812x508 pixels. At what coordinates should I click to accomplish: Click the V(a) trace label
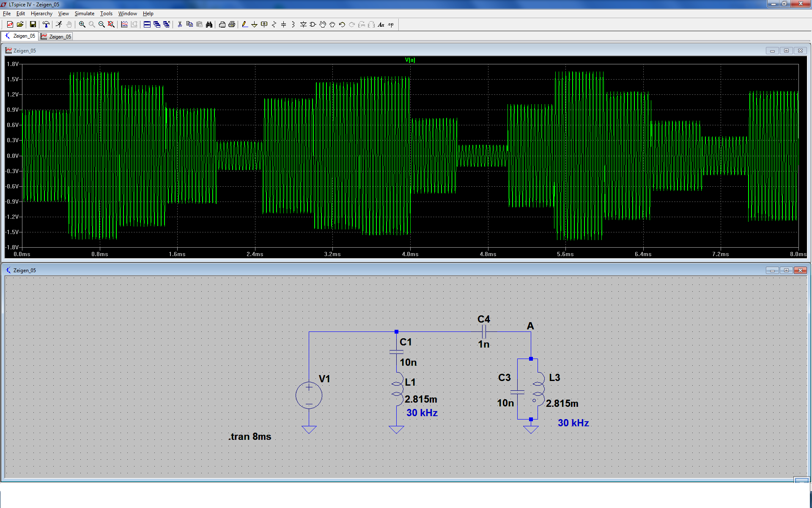coord(410,60)
